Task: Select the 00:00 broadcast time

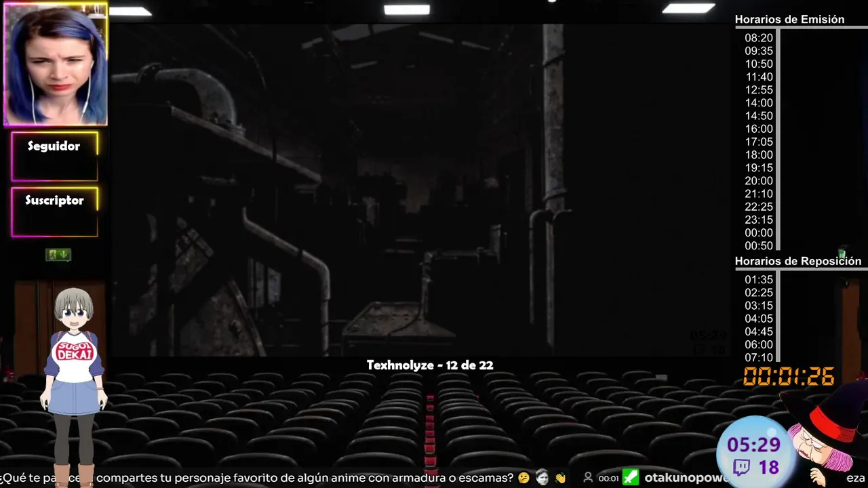Action: click(759, 232)
